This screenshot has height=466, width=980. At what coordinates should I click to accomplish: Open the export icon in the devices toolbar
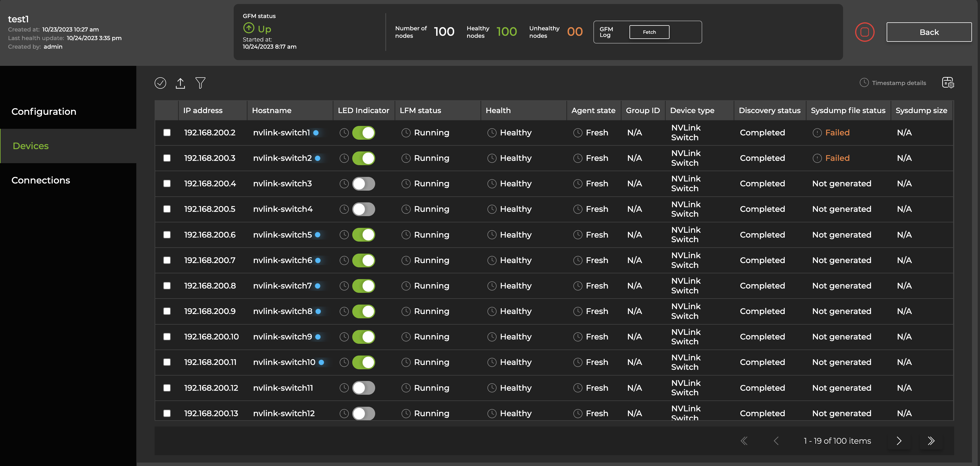tap(180, 83)
